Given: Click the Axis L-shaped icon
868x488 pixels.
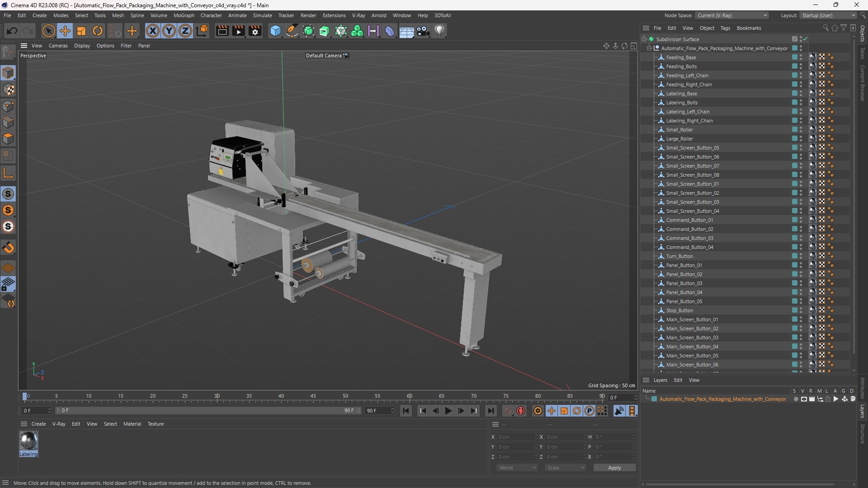Looking at the screenshot, I should tap(8, 173).
